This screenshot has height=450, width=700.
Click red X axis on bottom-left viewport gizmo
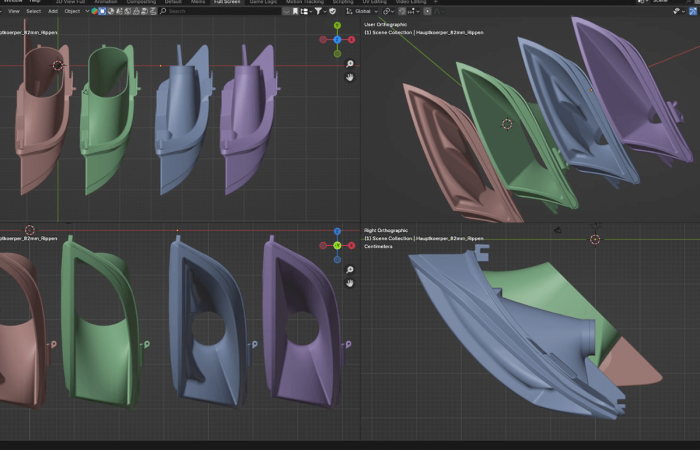point(352,246)
